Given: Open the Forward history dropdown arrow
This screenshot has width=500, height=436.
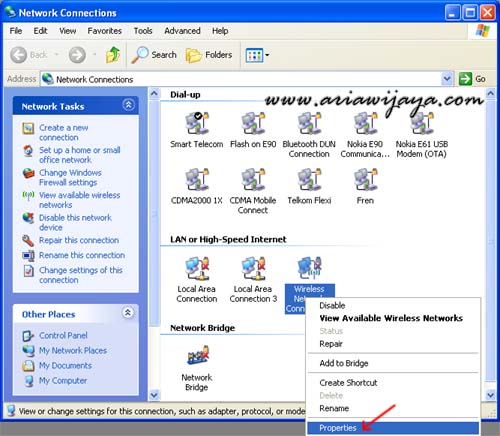Looking at the screenshot, I should 95,54.
